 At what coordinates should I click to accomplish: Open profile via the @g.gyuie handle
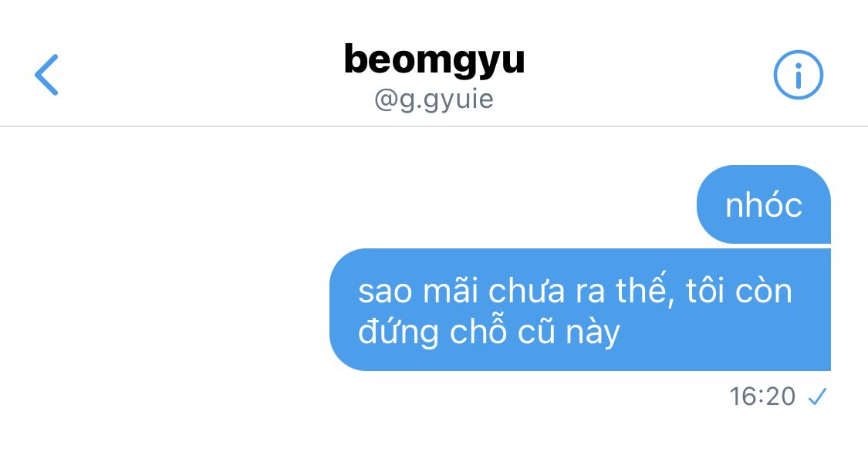pos(434,100)
